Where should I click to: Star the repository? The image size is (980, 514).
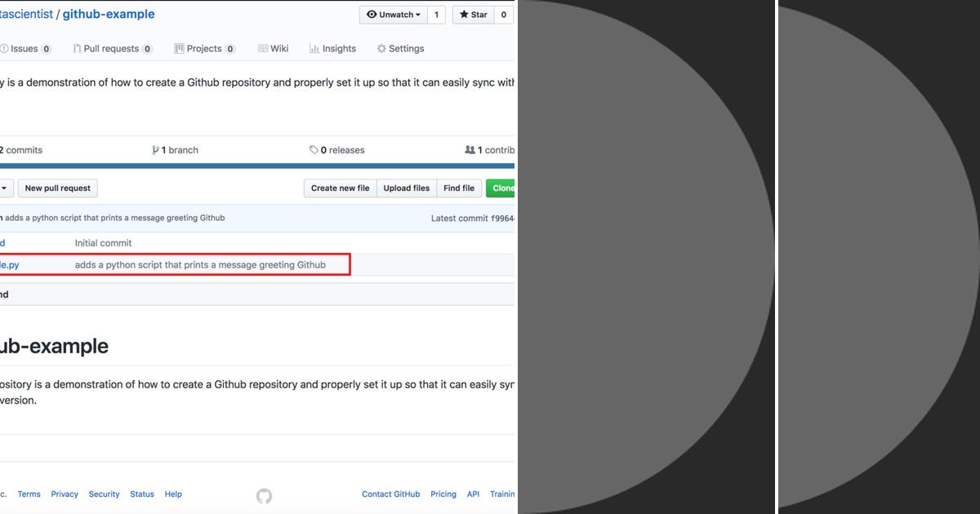pyautogui.click(x=473, y=15)
